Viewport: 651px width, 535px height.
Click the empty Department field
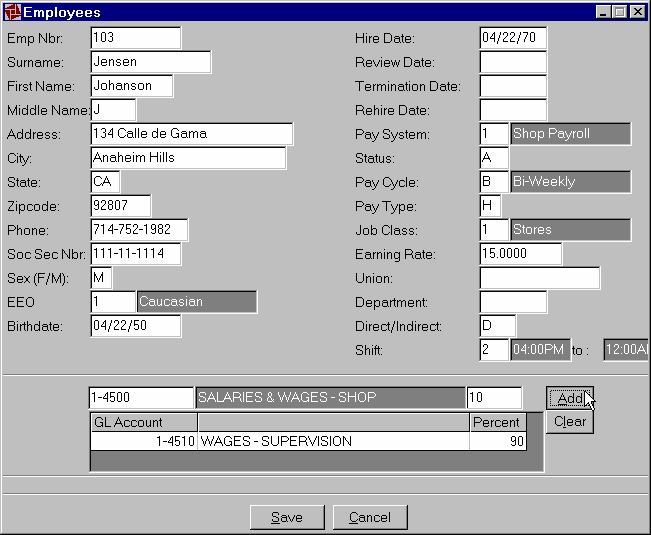[513, 302]
